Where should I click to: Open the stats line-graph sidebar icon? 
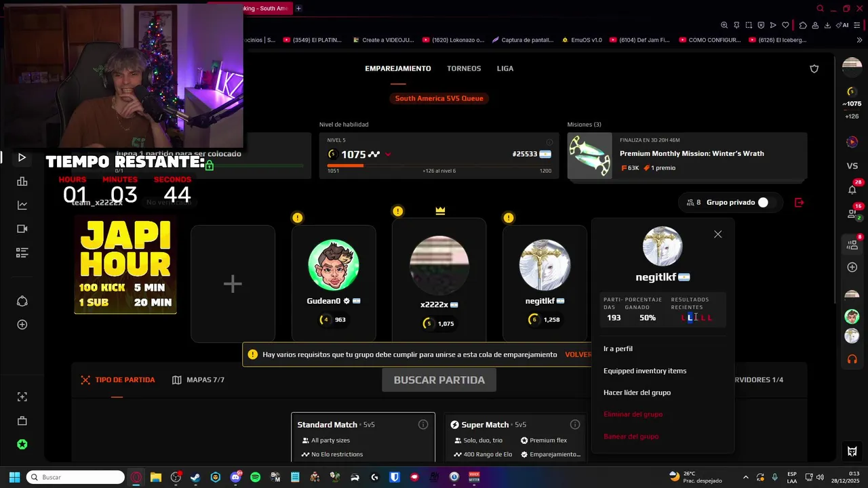pos(22,205)
